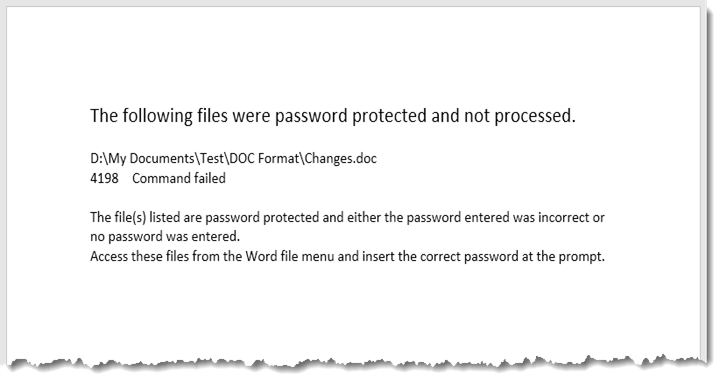Click 'Word file menu' in last sentence
Viewport: 720px width, 386px height.
point(289,256)
